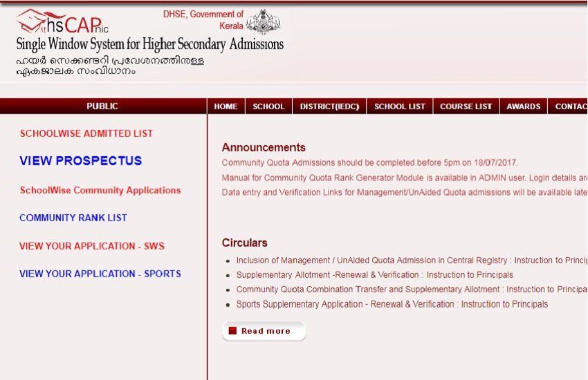Screen dimensions: 588x380
Task: Click the Kerala government emblem
Action: coord(264,21)
